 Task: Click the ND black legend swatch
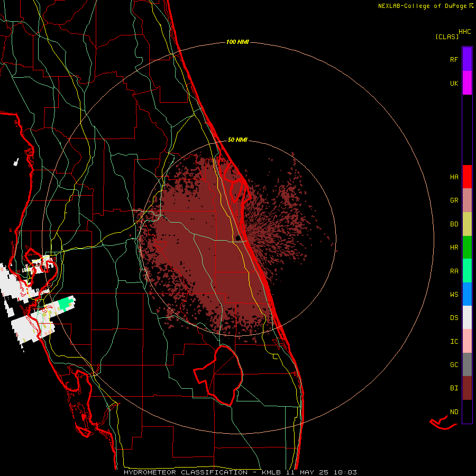tap(467, 411)
